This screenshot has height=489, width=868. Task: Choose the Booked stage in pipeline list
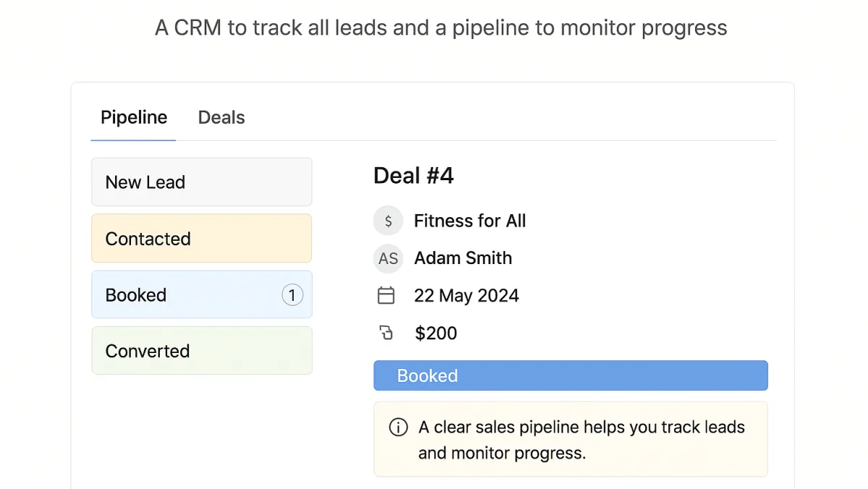[202, 295]
